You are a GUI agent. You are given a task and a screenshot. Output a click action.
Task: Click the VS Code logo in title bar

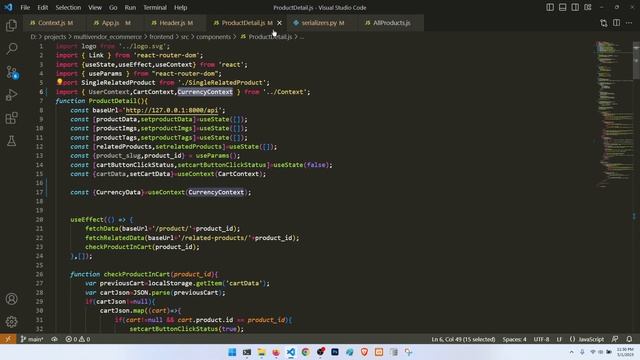point(8,7)
